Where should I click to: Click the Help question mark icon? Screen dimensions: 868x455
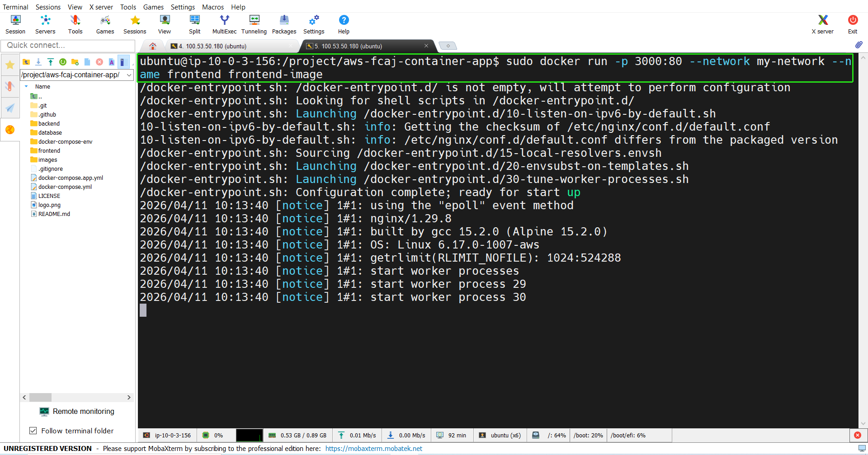click(344, 24)
